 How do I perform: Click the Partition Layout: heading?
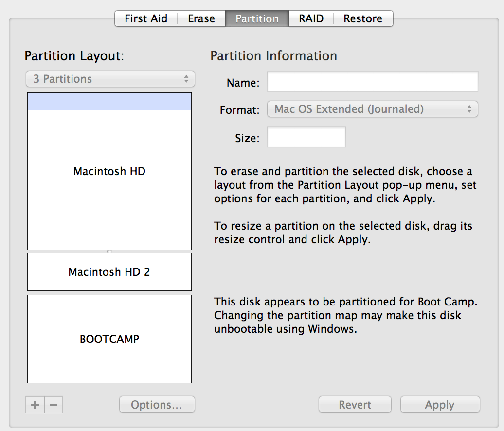point(74,56)
